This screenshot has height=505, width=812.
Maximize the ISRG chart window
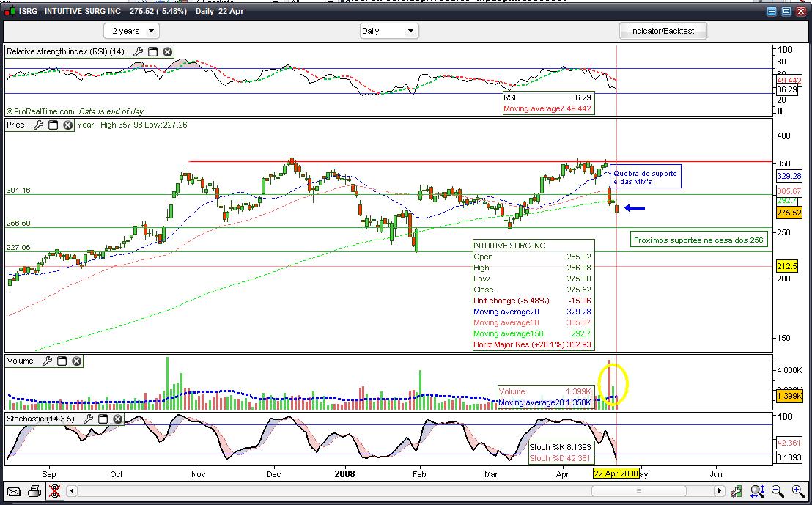point(786,11)
